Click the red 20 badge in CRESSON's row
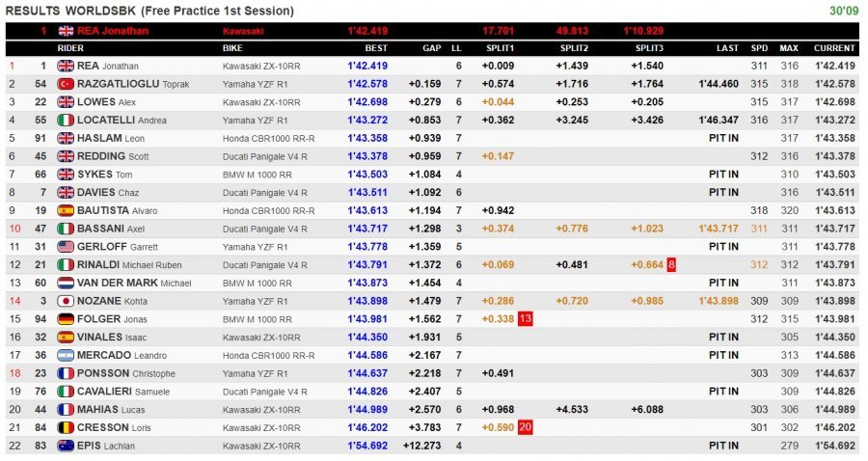The height and width of the screenshot is (461, 868). pos(525,427)
